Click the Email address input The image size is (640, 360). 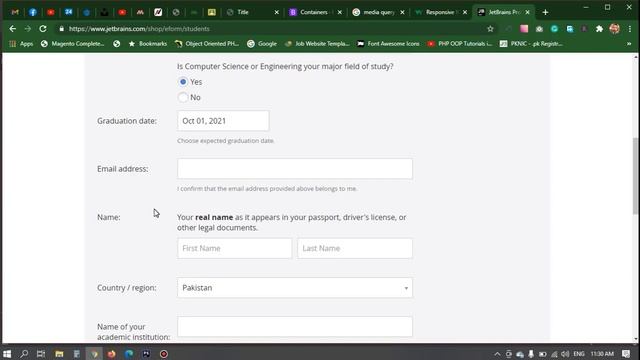coord(295,169)
